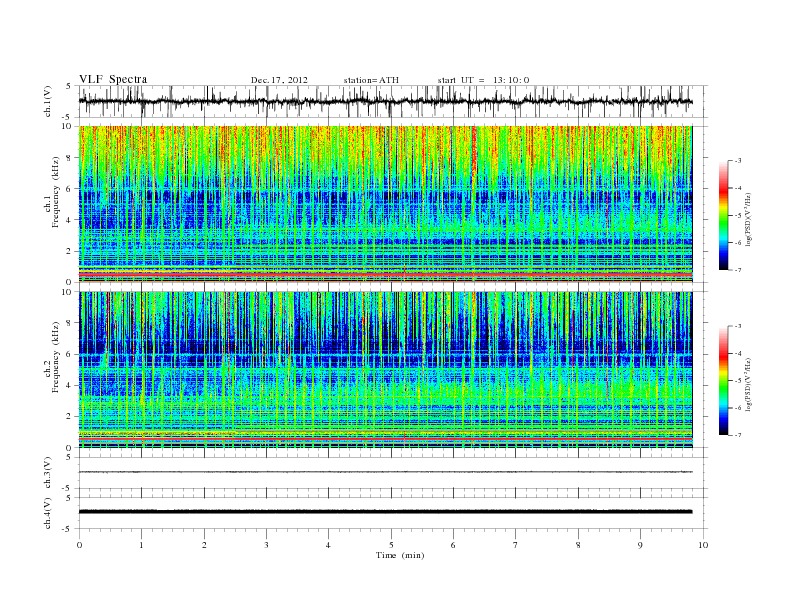Viewport: 792px width, 612px height.
Task: Click the 'station=ATH' label
Action: coord(371,80)
